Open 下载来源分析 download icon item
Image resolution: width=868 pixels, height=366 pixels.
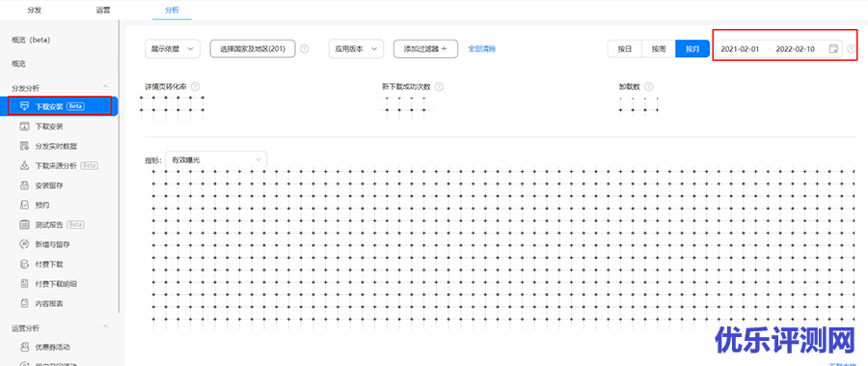tap(24, 166)
